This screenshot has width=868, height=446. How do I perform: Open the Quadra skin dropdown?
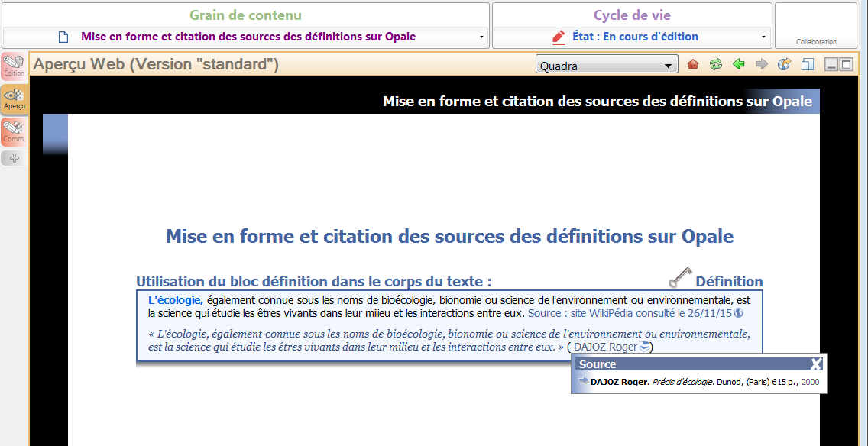[x=607, y=65]
